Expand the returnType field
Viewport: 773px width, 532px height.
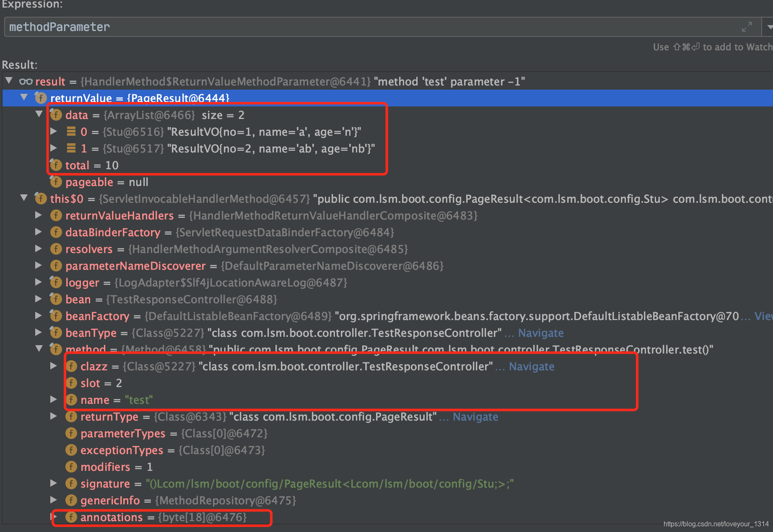[x=54, y=416]
